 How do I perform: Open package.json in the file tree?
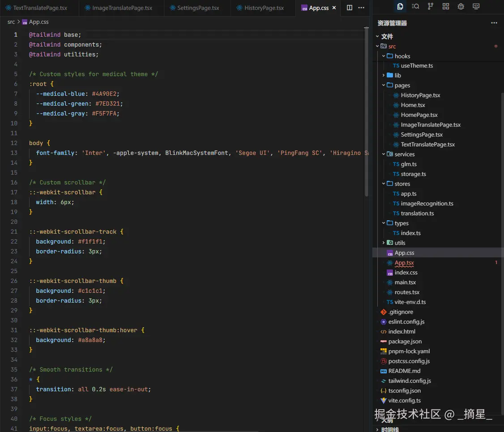point(405,342)
